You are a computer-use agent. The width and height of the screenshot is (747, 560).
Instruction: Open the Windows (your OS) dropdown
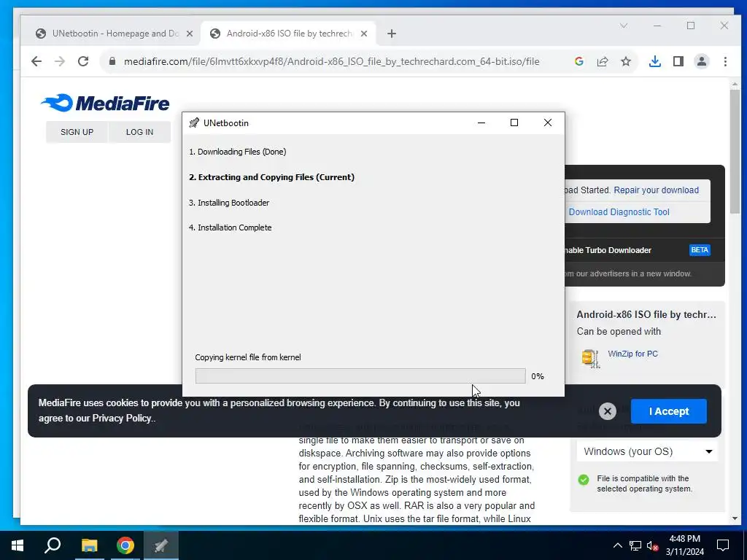click(647, 451)
